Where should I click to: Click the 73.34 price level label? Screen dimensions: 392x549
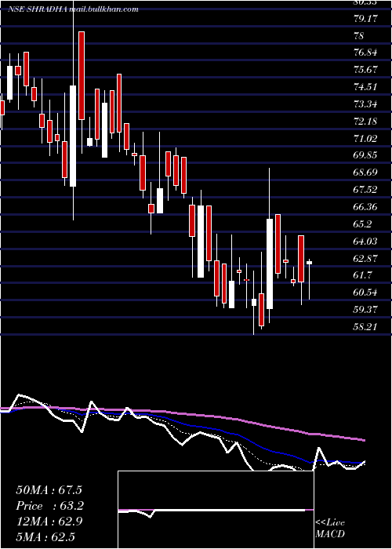(x=365, y=104)
